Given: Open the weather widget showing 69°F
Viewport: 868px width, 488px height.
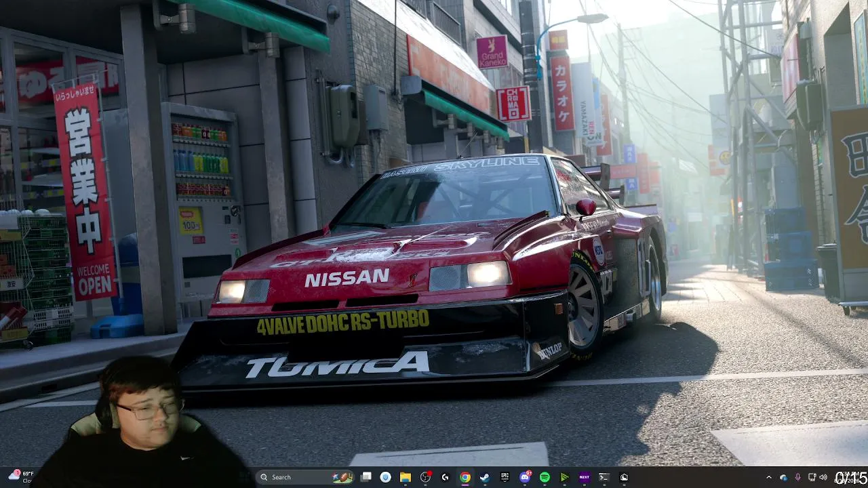Looking at the screenshot, I should [x=20, y=477].
